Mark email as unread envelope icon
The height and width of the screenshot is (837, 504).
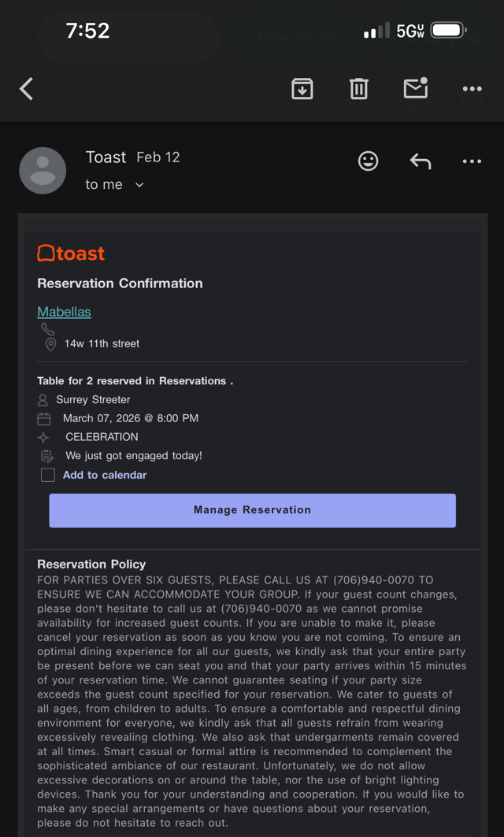tap(415, 88)
